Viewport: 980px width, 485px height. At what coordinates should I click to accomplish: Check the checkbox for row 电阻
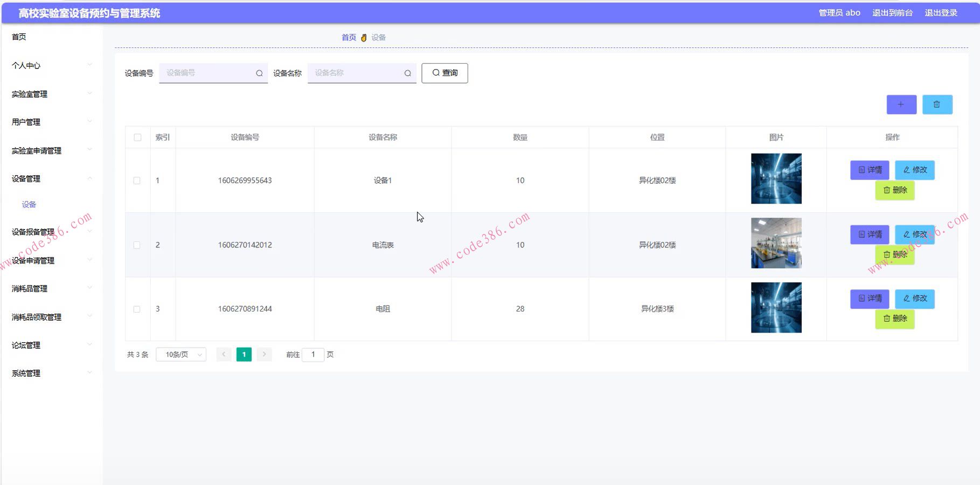[137, 309]
